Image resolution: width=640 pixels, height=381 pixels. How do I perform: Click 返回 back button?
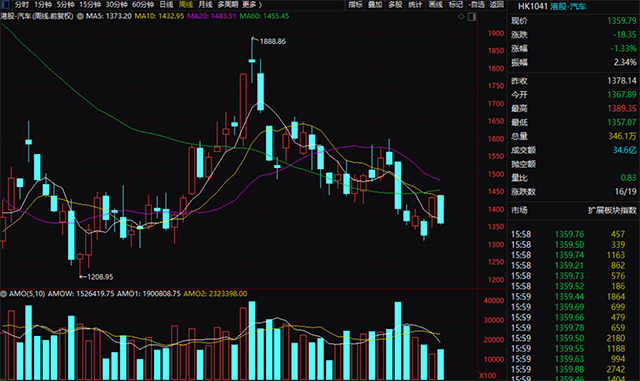tap(497, 4)
